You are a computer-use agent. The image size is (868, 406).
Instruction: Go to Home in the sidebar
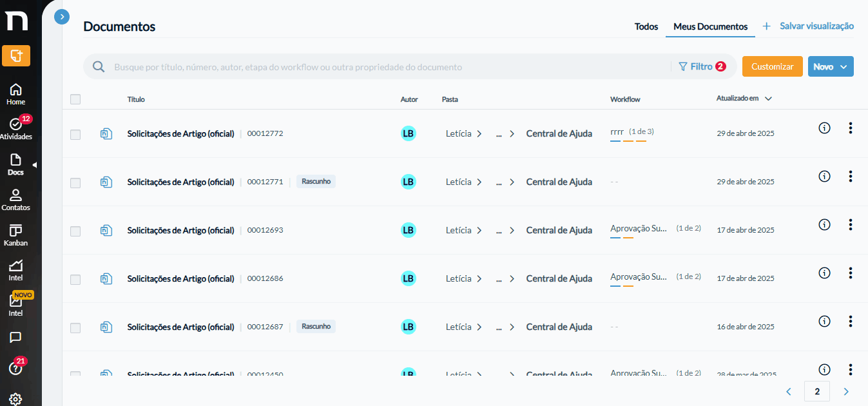pyautogui.click(x=16, y=94)
